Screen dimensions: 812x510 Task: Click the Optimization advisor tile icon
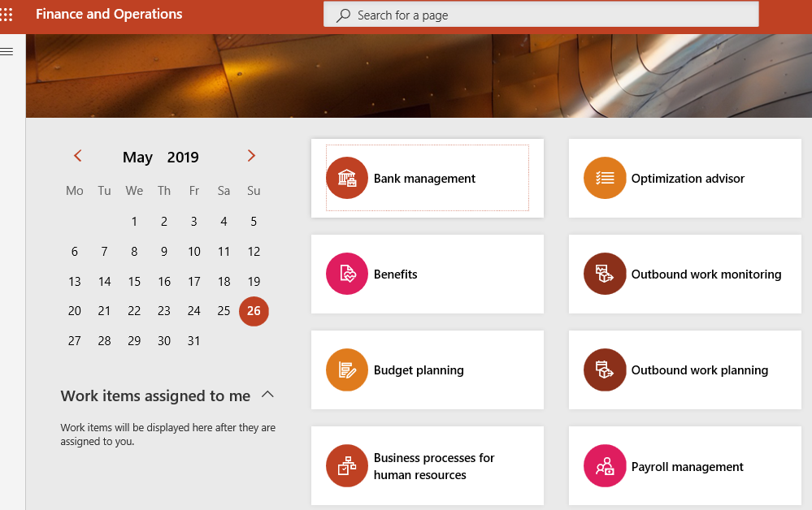point(605,178)
